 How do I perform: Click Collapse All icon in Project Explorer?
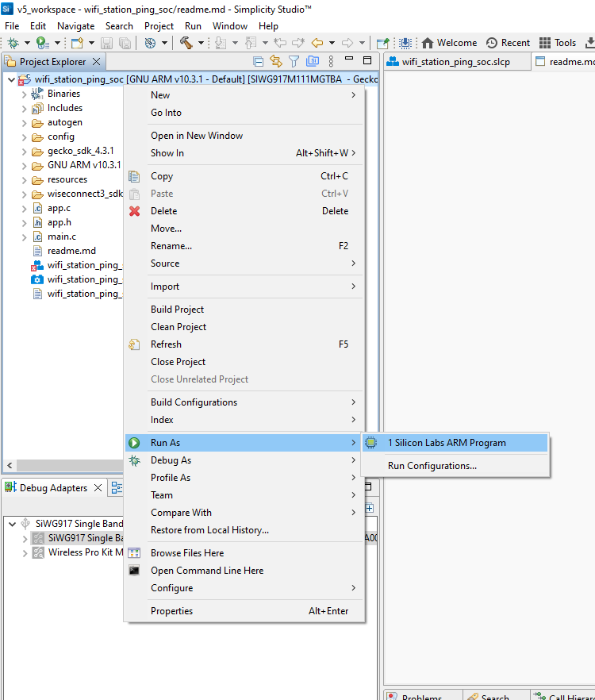point(259,61)
